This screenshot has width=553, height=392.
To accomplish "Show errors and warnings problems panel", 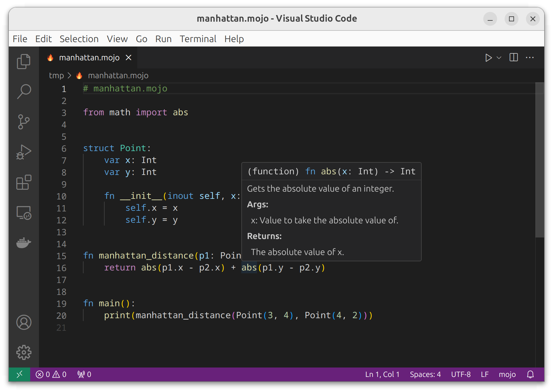I will coord(51,374).
